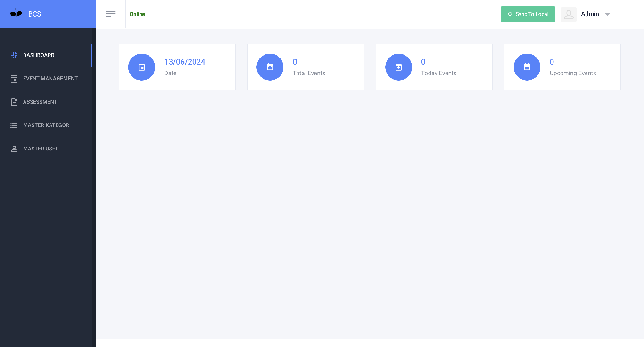
Task: Expand the Admin dropdown arrow
Action: (607, 15)
